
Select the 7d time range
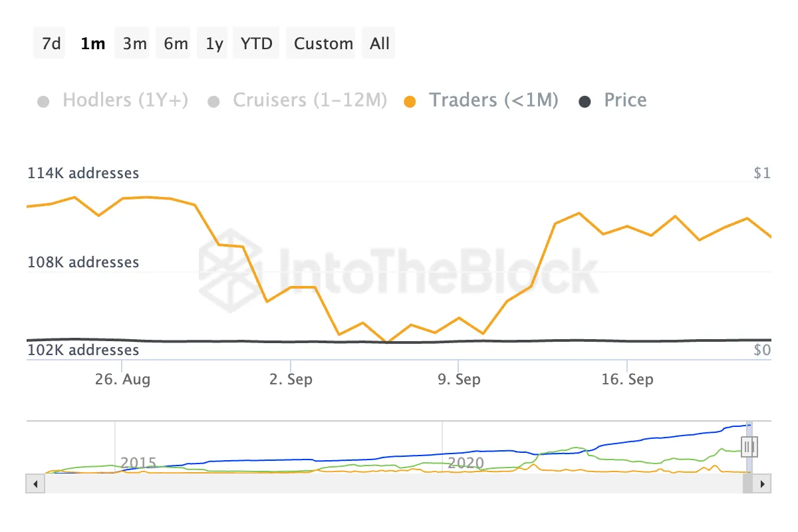[x=51, y=44]
